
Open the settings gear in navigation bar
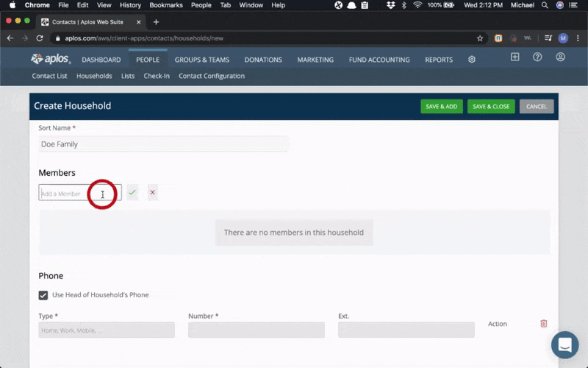pos(472,60)
